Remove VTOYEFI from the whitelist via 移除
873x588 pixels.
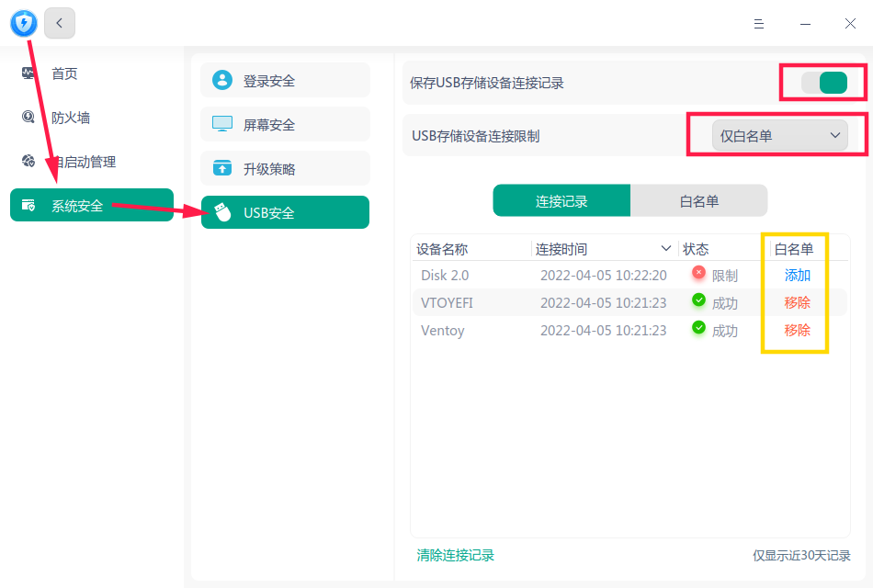click(796, 302)
